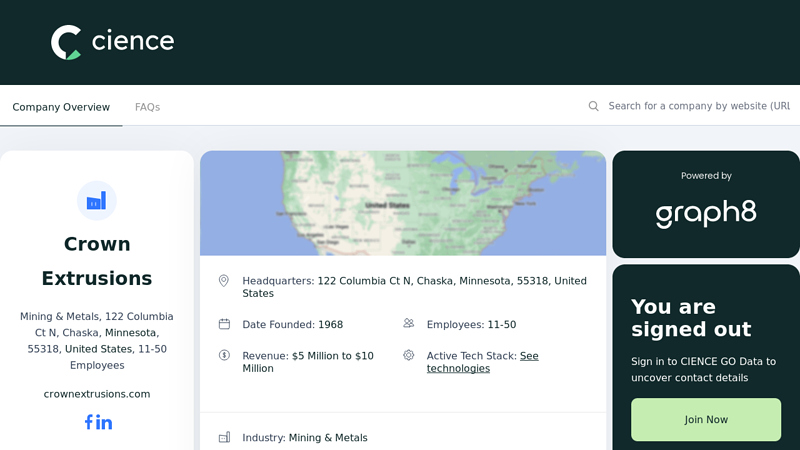
Task: Click the location pin icon beside Headquarters
Action: click(x=224, y=281)
